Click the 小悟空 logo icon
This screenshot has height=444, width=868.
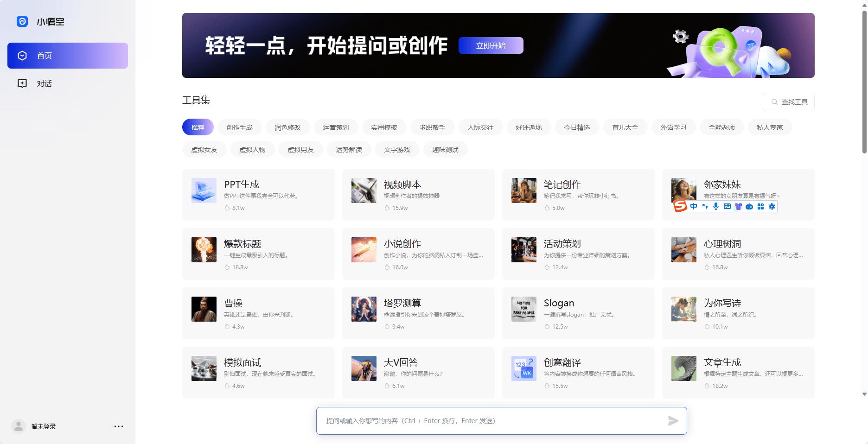[x=22, y=21]
